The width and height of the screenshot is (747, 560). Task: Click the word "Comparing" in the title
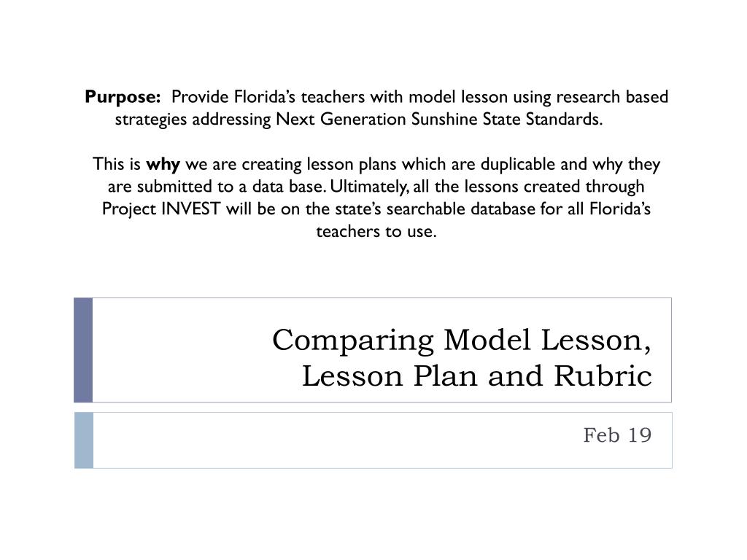click(x=353, y=341)
